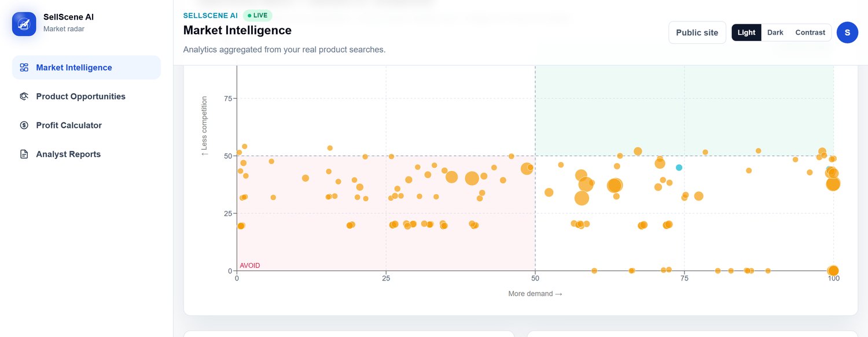Click the Analyst Reports document icon
The height and width of the screenshot is (337, 868).
click(24, 154)
